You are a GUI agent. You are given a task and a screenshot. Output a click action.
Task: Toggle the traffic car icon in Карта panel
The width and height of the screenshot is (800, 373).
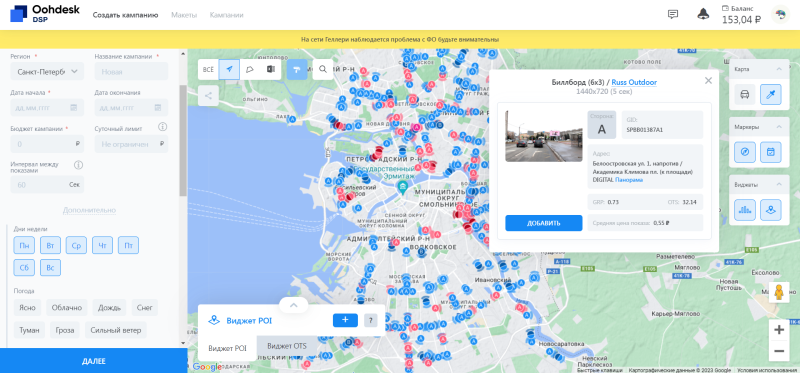point(744,94)
